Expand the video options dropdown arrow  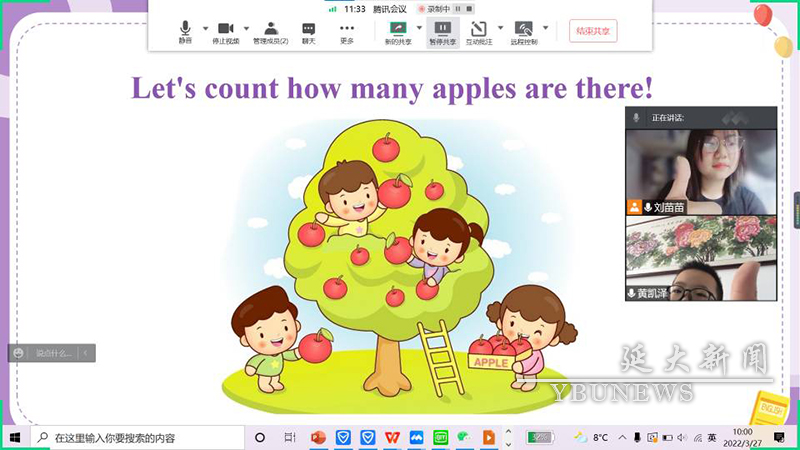coord(247,28)
